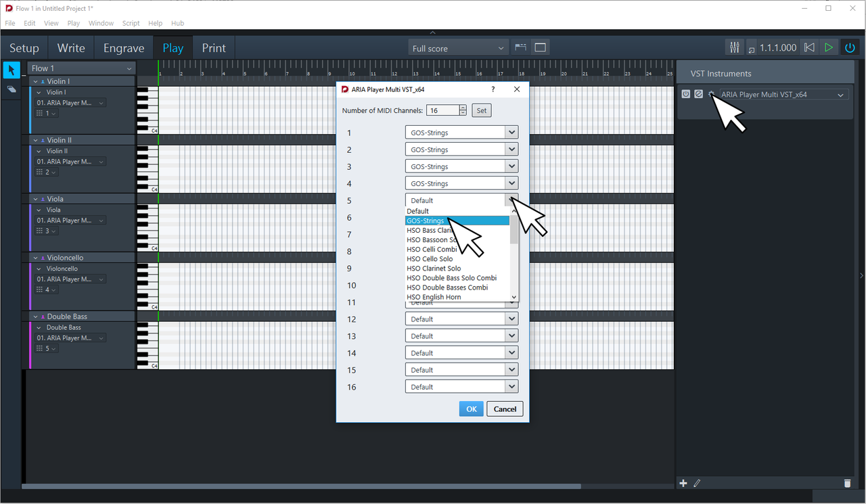Collapse the Violin I track header
Screen dimensions: 866x504
tap(35, 81)
